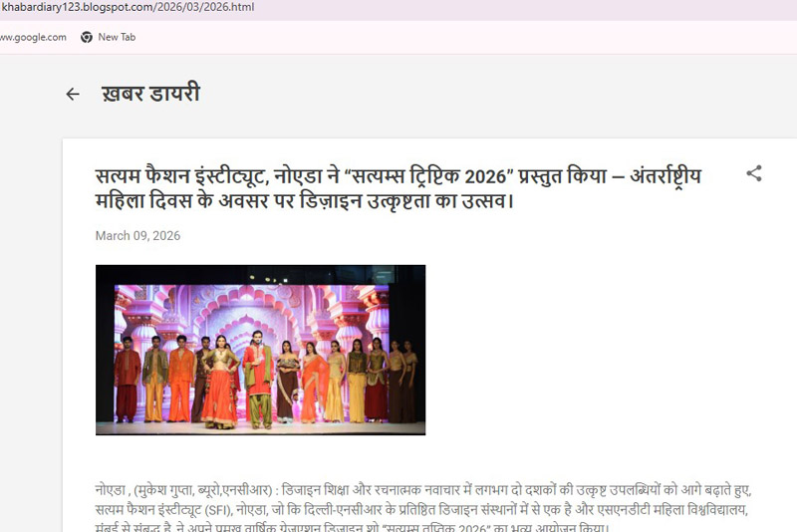Open the ख़बर डायरी blog home title

(x=150, y=95)
